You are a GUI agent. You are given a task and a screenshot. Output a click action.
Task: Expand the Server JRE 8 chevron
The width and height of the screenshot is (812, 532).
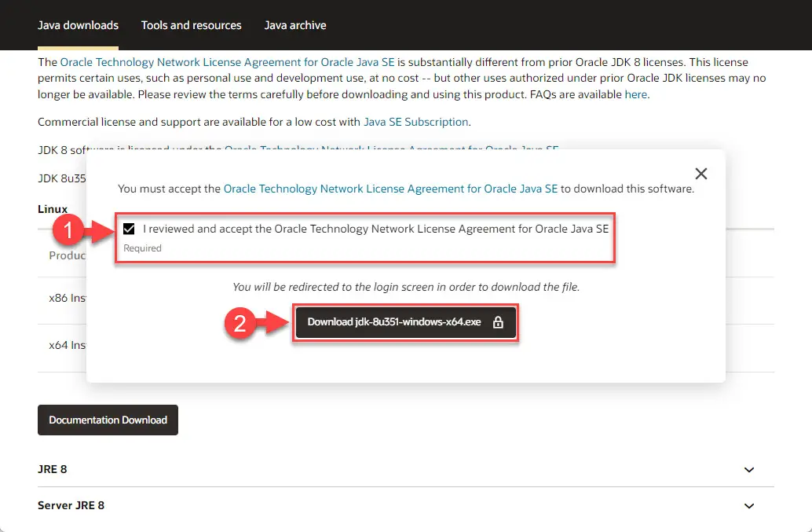(748, 506)
